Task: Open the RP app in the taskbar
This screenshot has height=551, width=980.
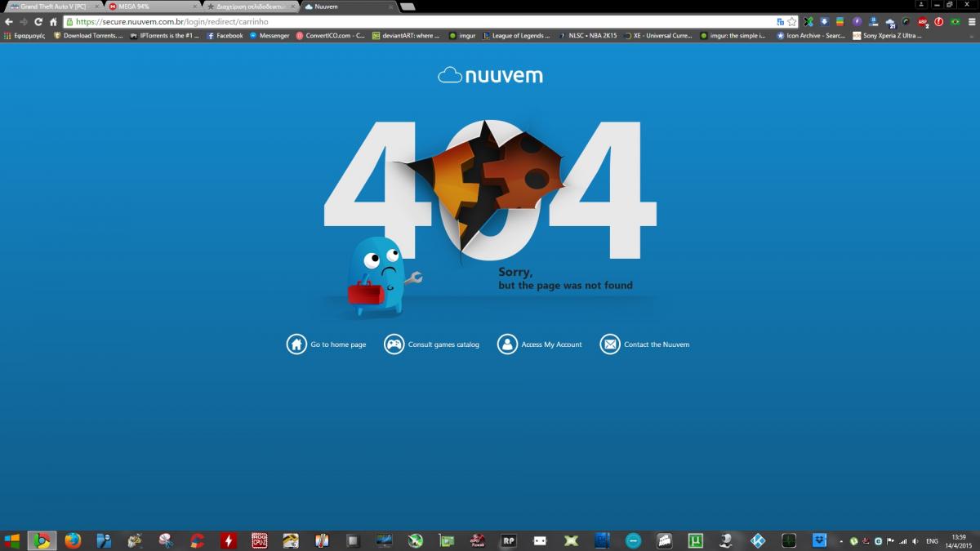Action: click(x=508, y=540)
